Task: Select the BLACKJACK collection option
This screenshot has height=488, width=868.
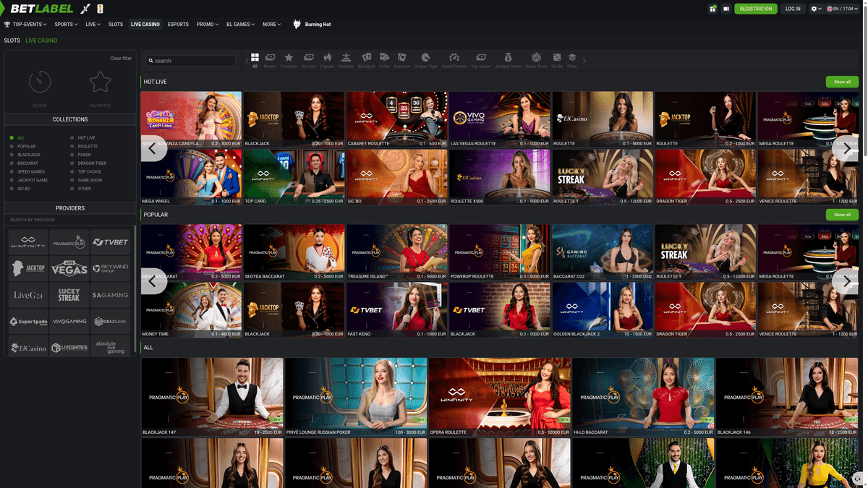Action: pyautogui.click(x=25, y=155)
